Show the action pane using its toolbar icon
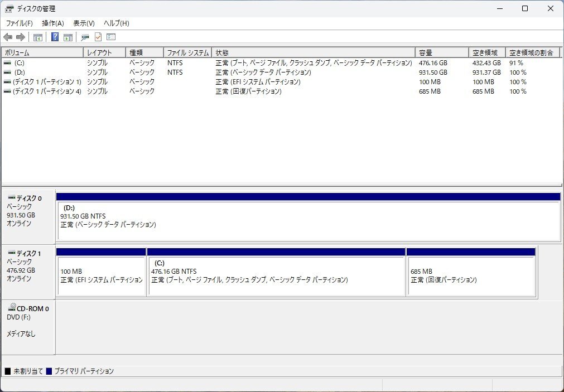564x392 pixels. [x=68, y=37]
